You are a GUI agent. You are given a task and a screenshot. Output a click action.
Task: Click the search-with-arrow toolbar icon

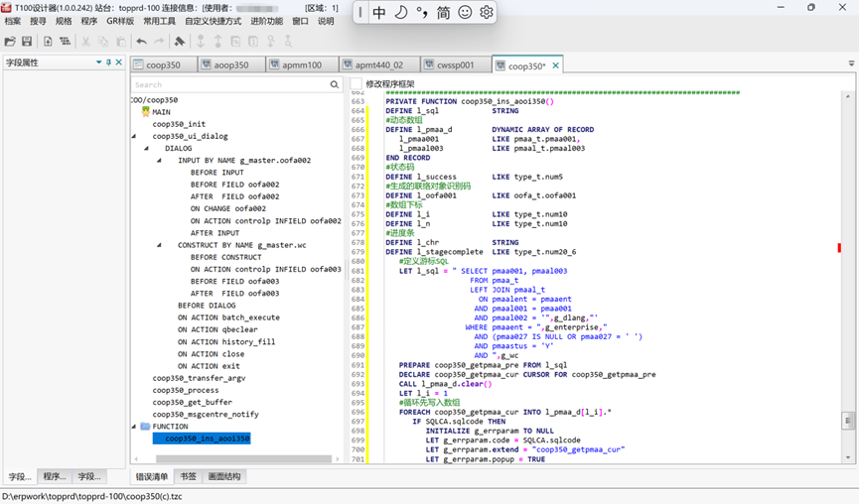click(x=288, y=42)
